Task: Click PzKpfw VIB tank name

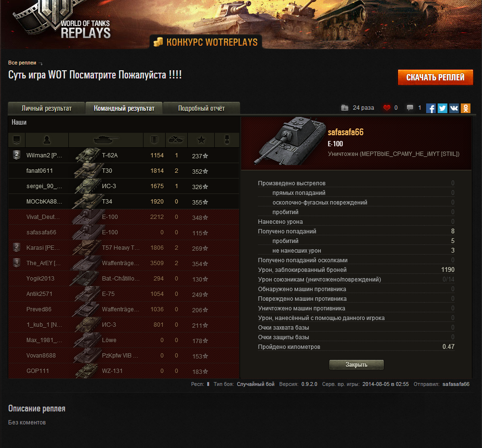Action: [x=120, y=355]
